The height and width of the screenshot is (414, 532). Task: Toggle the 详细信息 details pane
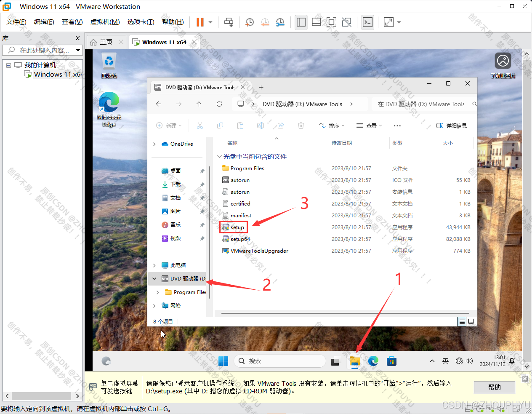pos(452,126)
